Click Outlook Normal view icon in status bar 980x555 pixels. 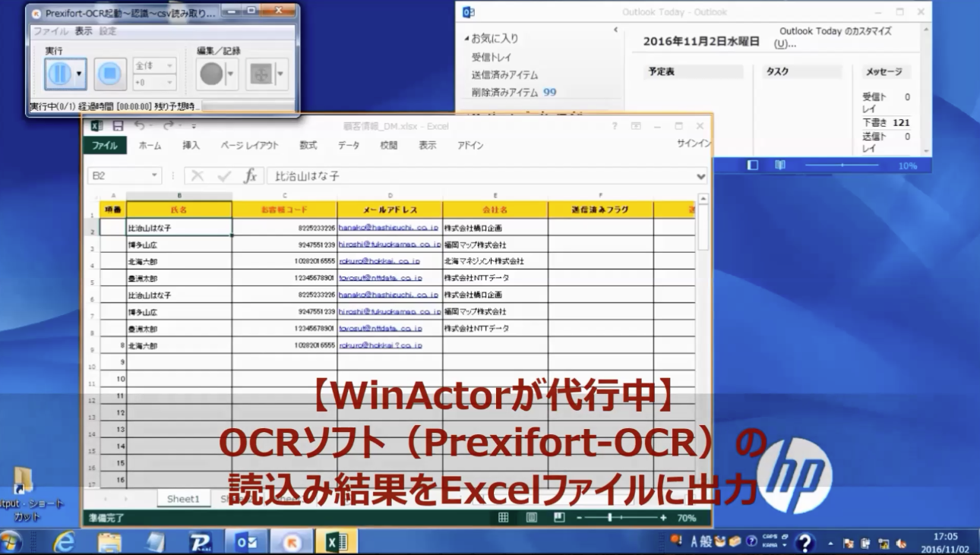753,165
